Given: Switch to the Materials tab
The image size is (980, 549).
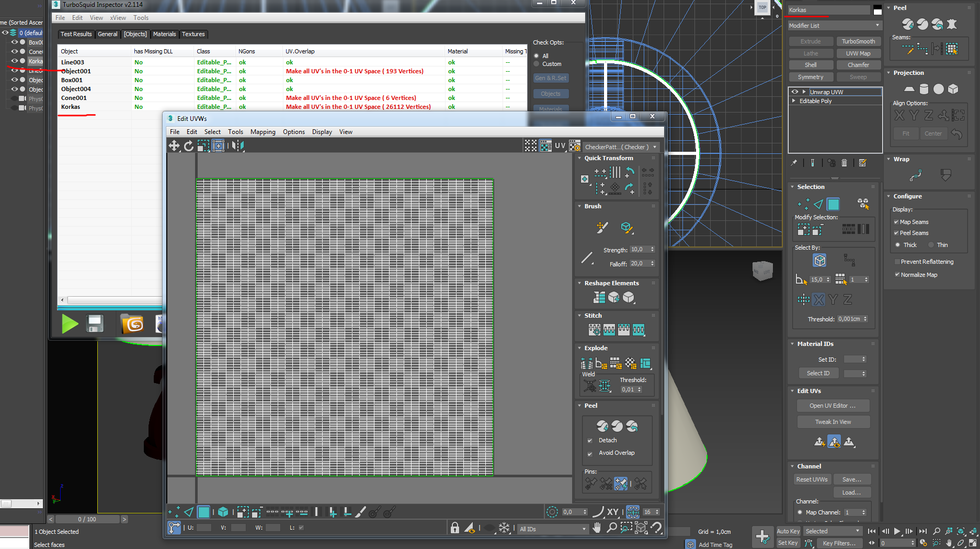Looking at the screenshot, I should (x=164, y=34).
